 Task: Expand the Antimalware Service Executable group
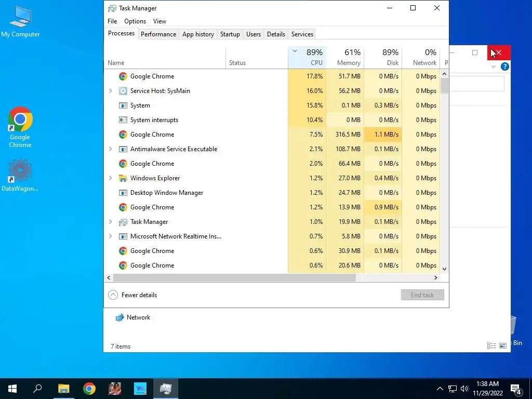(x=111, y=149)
